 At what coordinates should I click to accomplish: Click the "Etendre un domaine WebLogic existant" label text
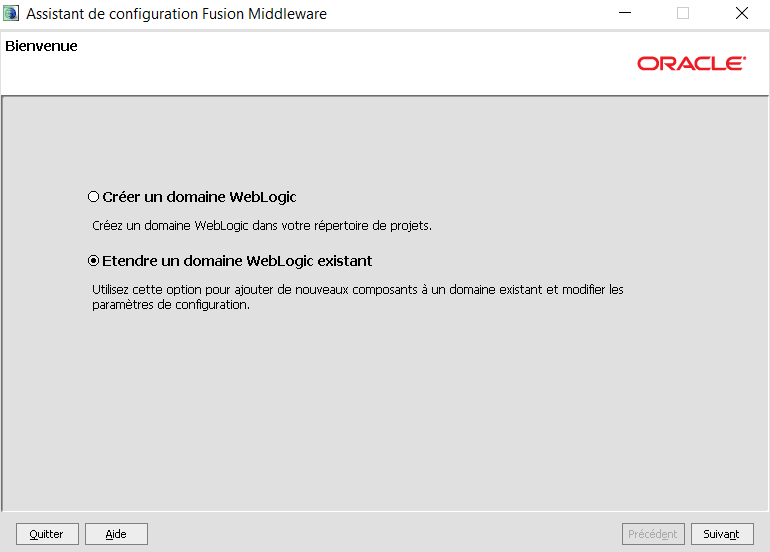click(x=237, y=261)
